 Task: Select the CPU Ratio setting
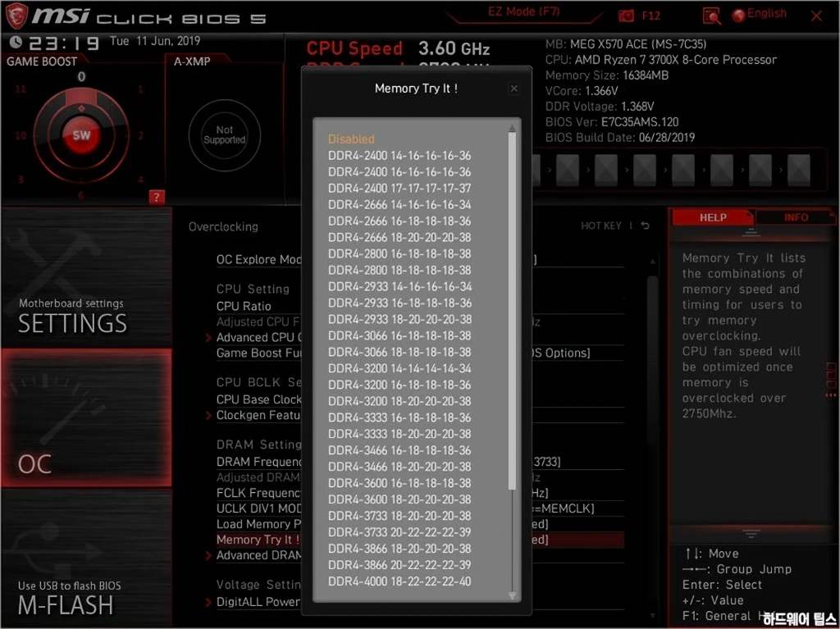(244, 306)
